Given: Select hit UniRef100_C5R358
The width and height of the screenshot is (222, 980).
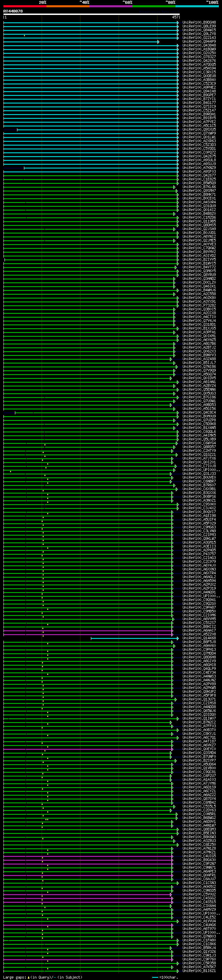Looking at the screenshot, I should 199,963.
